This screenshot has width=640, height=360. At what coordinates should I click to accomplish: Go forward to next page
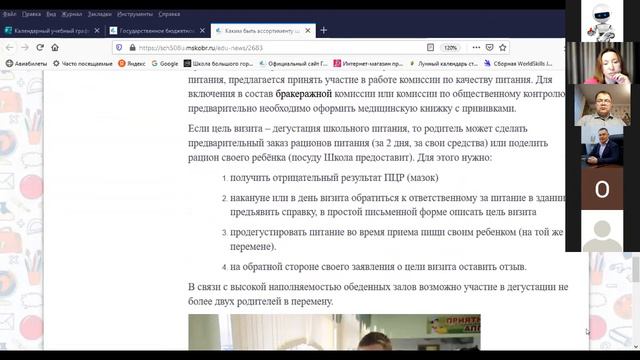25,48
